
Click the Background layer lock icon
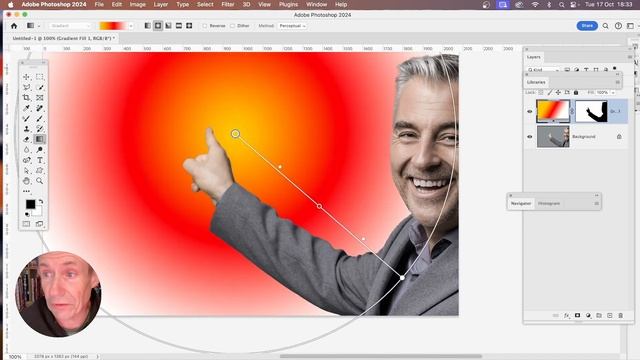click(x=619, y=137)
